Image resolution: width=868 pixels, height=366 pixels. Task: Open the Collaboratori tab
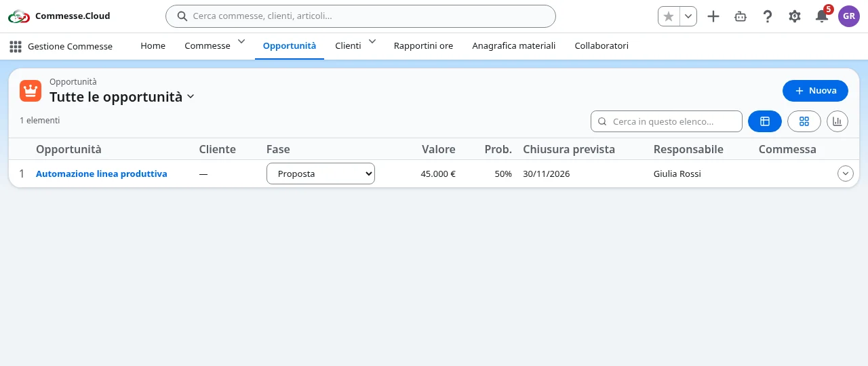601,46
